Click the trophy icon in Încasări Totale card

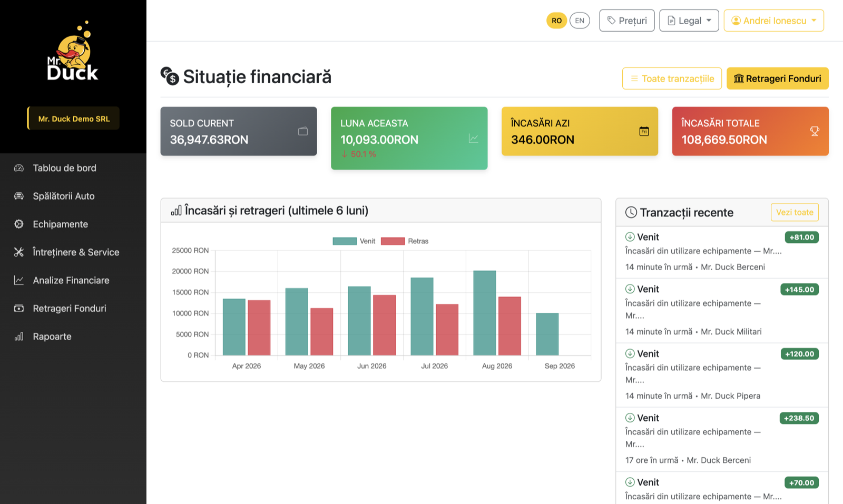pos(815,131)
